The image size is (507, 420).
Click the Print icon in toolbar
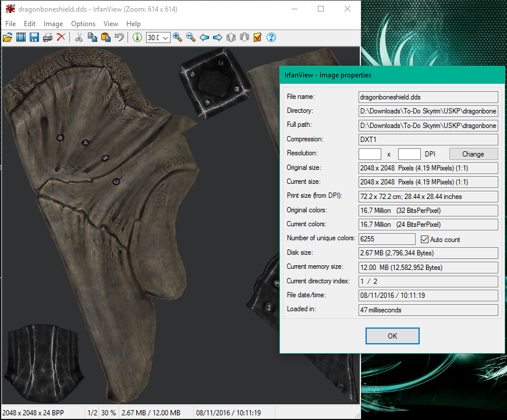48,37
